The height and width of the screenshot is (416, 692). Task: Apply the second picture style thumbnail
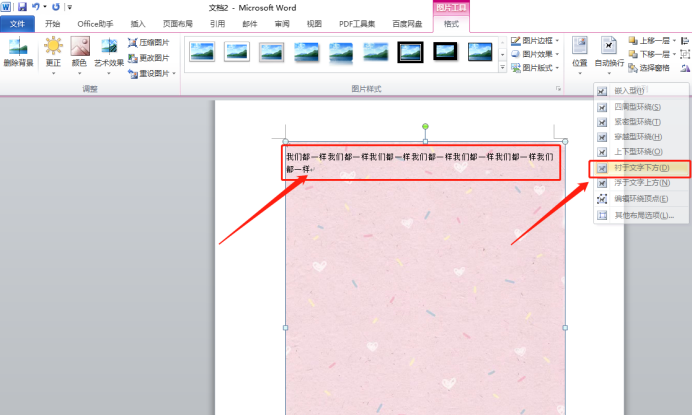coord(237,52)
